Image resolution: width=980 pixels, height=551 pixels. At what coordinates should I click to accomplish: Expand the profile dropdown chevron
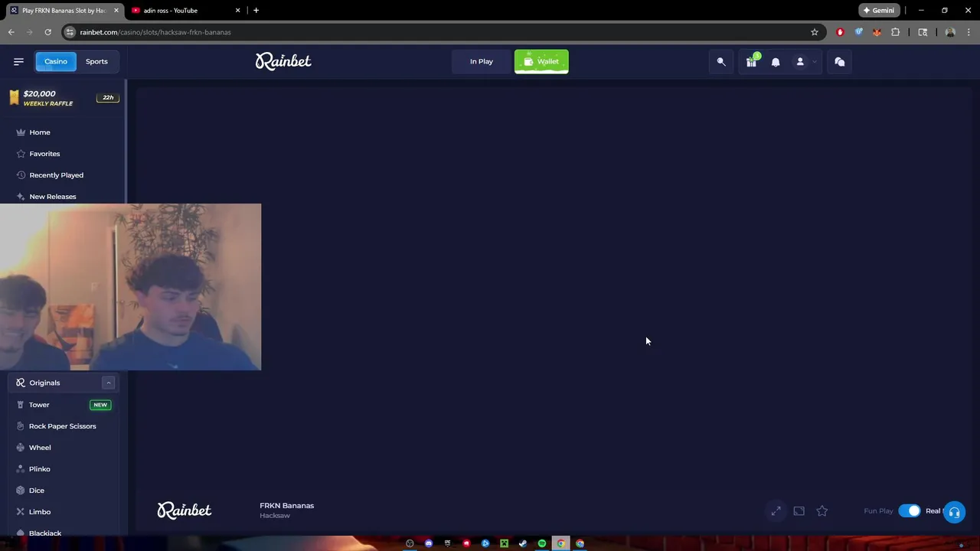[x=815, y=61]
